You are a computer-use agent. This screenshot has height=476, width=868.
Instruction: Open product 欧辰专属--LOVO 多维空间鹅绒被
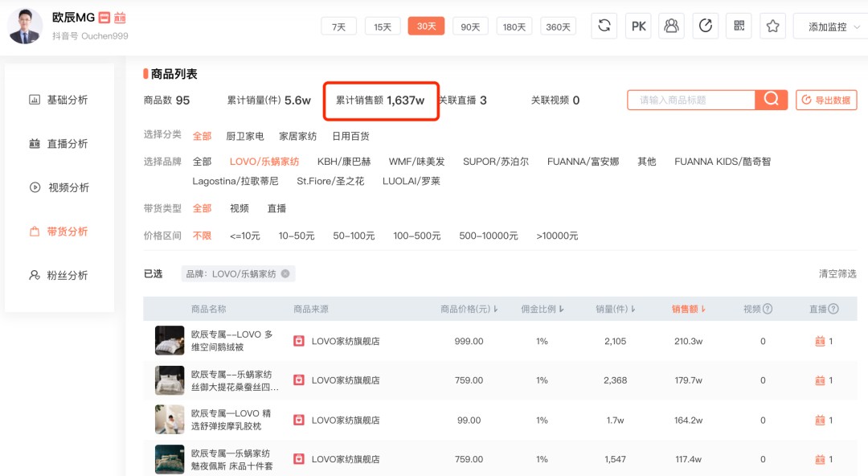232,341
